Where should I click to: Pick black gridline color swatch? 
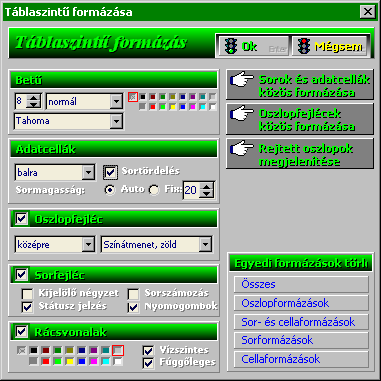tap(34, 350)
